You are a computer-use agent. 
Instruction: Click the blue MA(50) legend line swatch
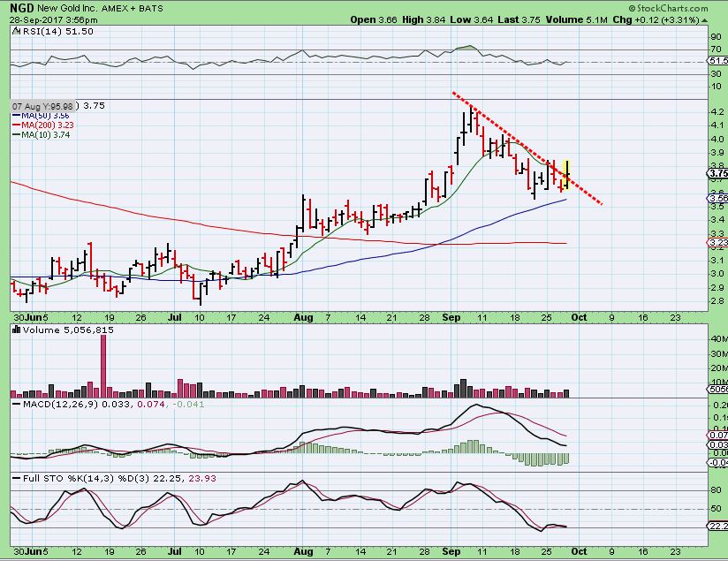click(x=16, y=116)
